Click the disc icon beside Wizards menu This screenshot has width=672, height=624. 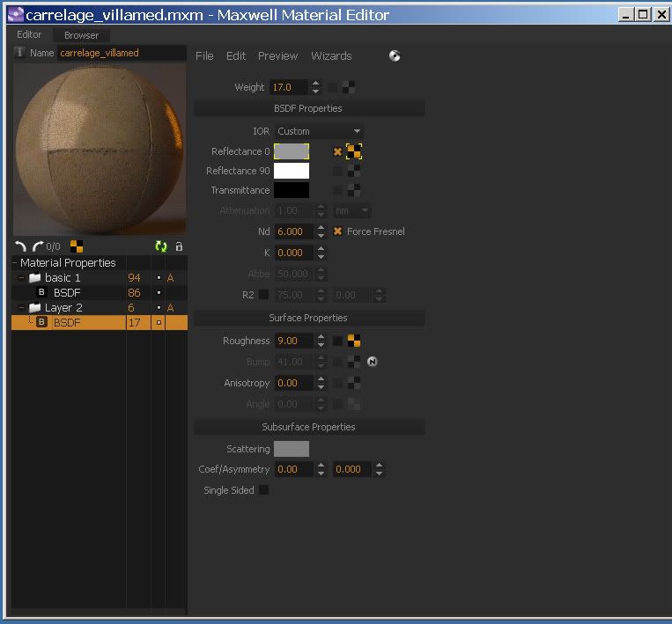point(395,55)
